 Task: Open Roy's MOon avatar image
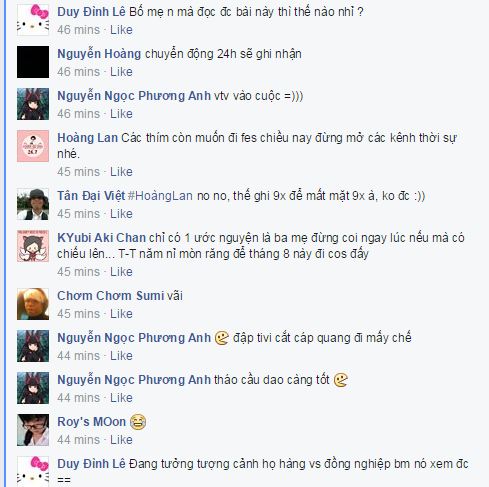click(x=33, y=430)
